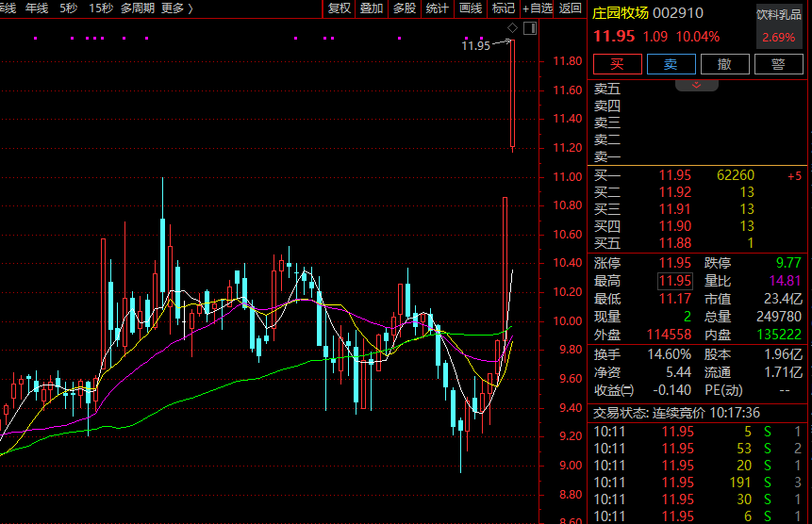812x524 pixels.
Task: Activate the 画线 drawing tool
Action: pyautogui.click(x=471, y=8)
